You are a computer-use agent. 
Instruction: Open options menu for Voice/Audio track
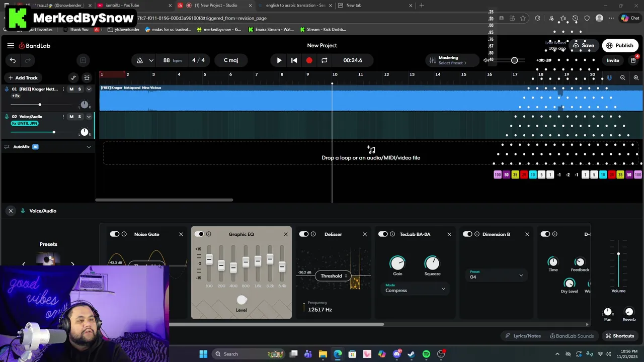pyautogui.click(x=64, y=117)
